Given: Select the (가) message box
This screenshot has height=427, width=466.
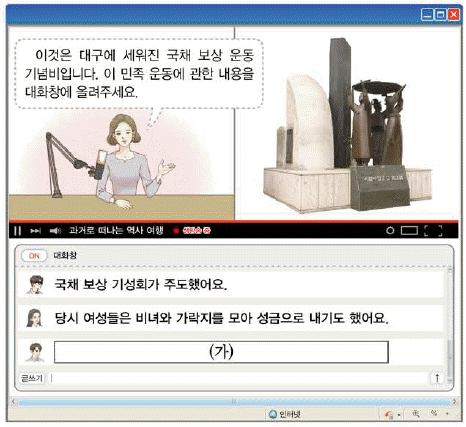Looking at the screenshot, I should pyautogui.click(x=221, y=352).
